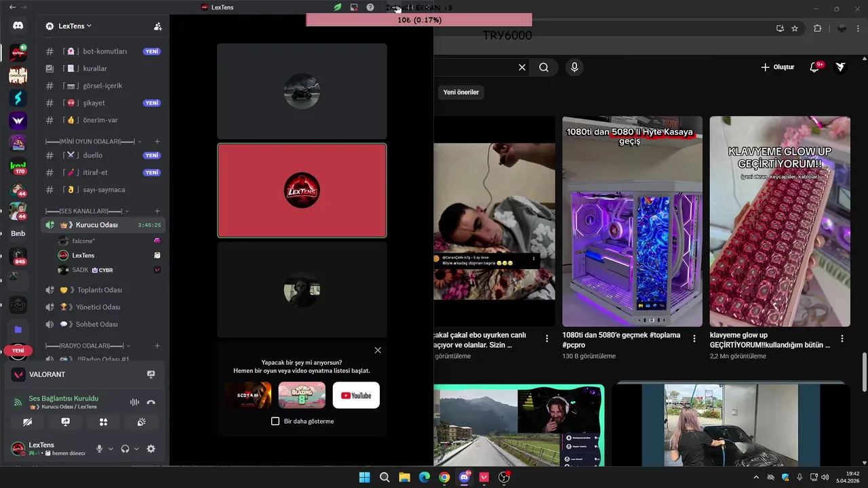The width and height of the screenshot is (868, 488).
Task: Click the YouTube search magnifier button
Action: [544, 67]
